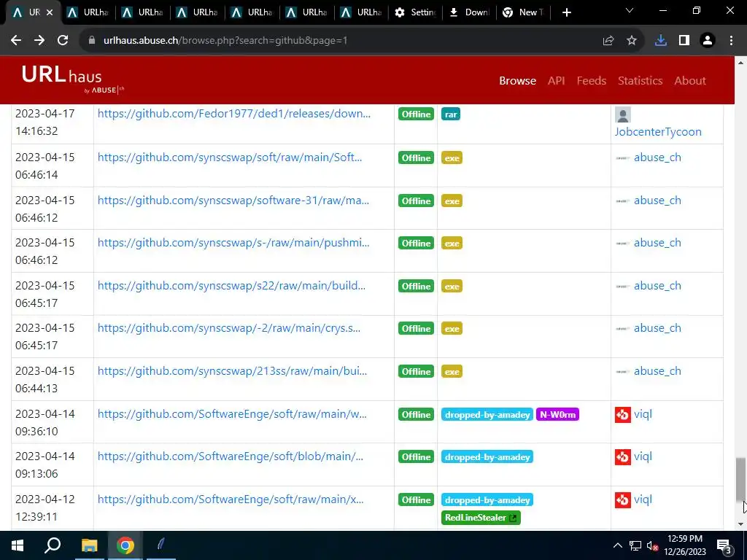The image size is (747, 560).
Task: Open the Statistics menu item
Action: pyautogui.click(x=640, y=80)
